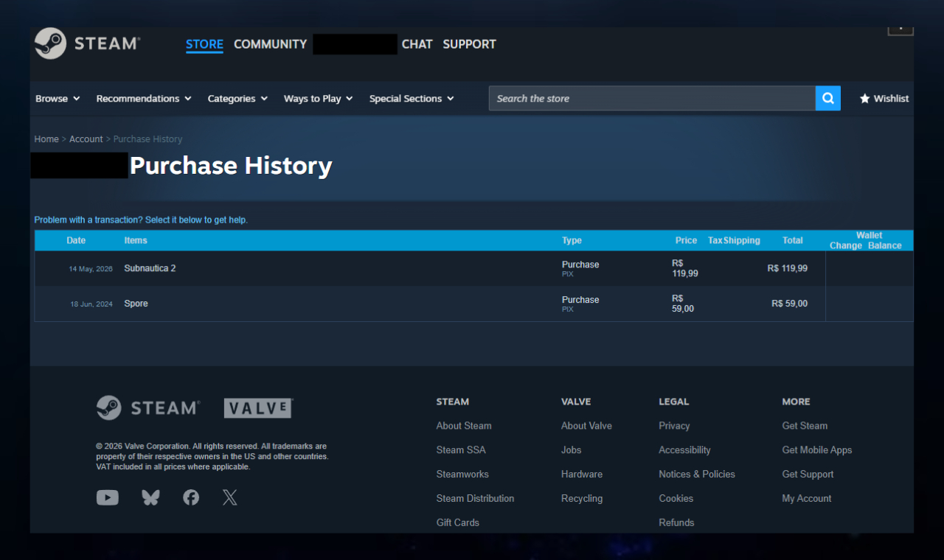Go to Home in the breadcrumb
This screenshot has width=944, height=560.
[x=46, y=139]
